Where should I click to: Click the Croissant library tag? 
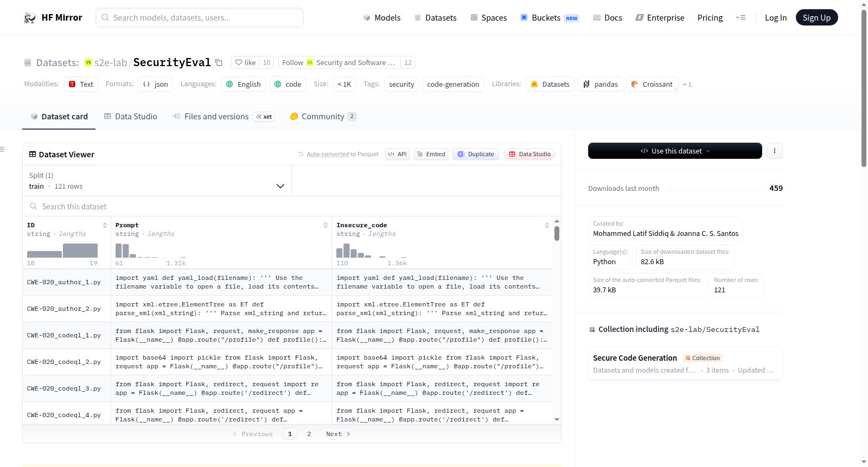652,84
